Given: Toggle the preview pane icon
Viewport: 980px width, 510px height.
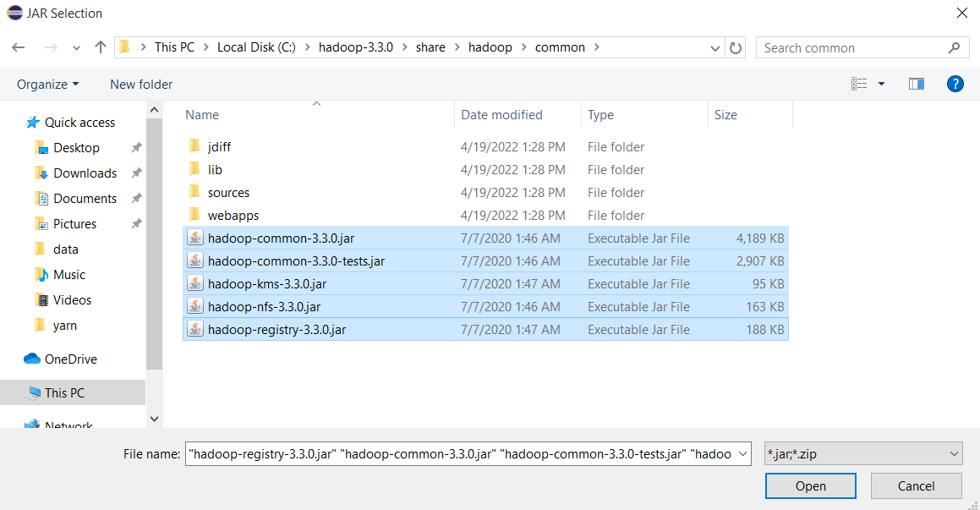Looking at the screenshot, I should (x=916, y=84).
